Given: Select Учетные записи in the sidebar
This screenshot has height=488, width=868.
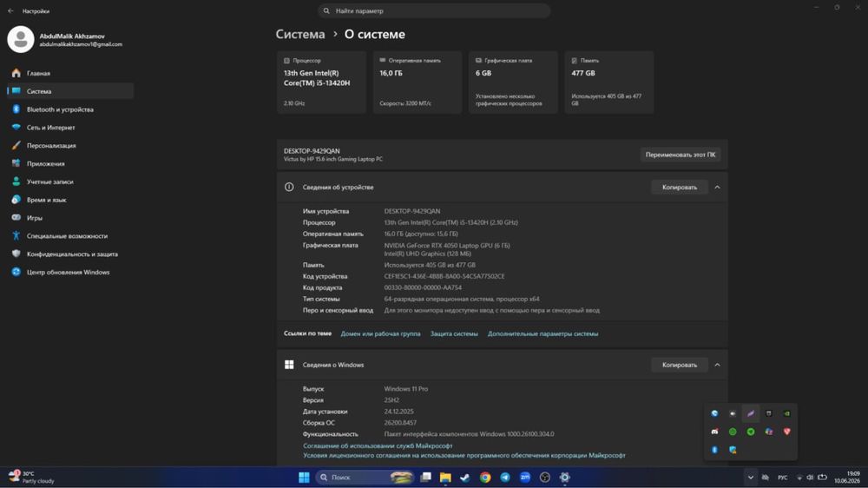Looking at the screenshot, I should click(70, 181).
